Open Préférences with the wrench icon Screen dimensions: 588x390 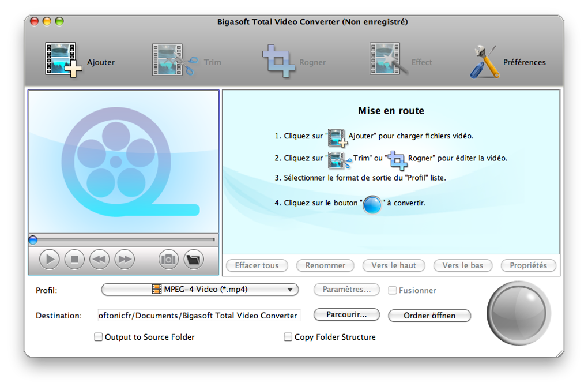(485, 62)
